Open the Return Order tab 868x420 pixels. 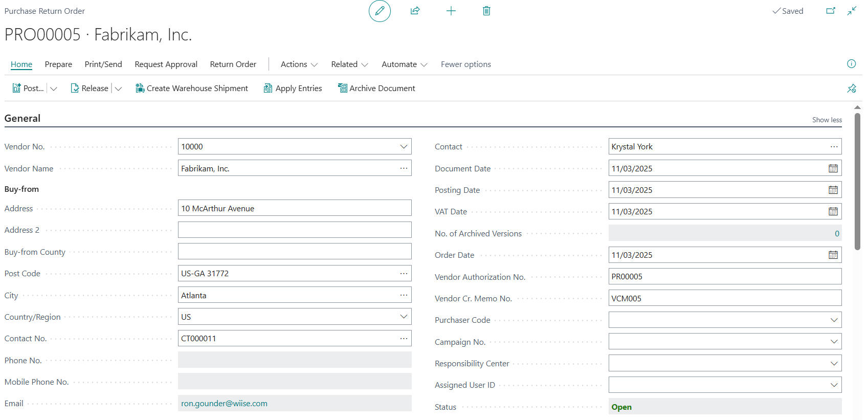[x=233, y=64]
